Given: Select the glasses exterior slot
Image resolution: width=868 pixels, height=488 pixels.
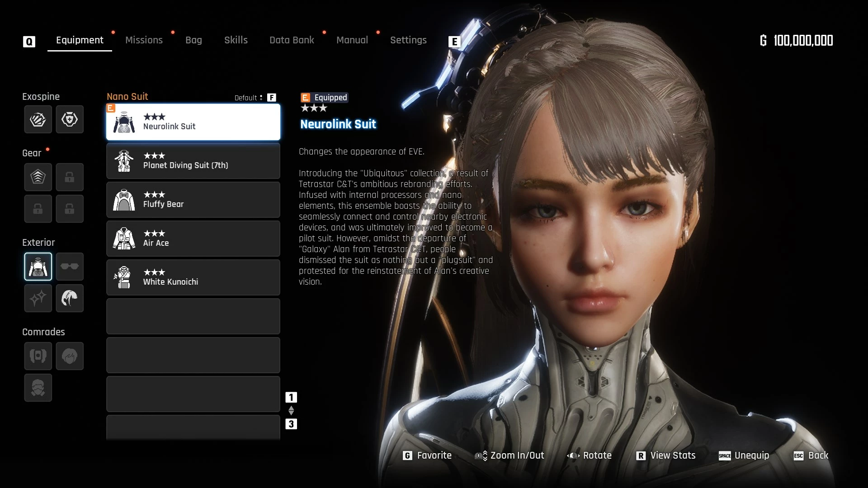Looking at the screenshot, I should pos(70,267).
